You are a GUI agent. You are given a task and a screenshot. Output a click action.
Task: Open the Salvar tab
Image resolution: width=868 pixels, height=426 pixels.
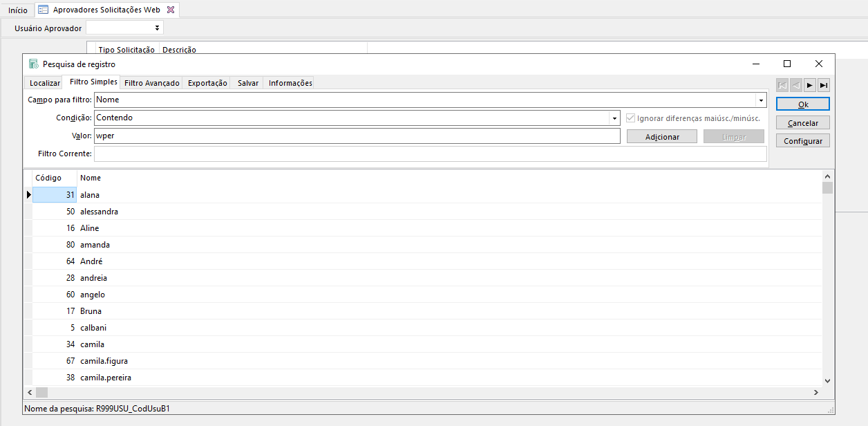tap(248, 83)
